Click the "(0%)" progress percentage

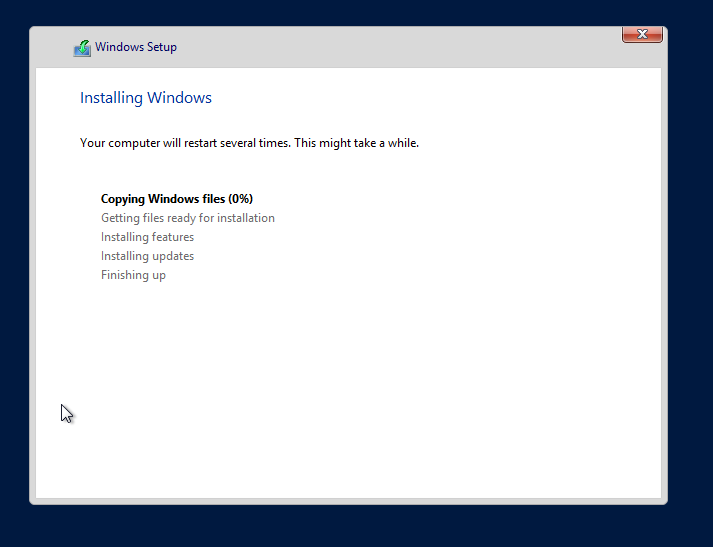coord(240,199)
